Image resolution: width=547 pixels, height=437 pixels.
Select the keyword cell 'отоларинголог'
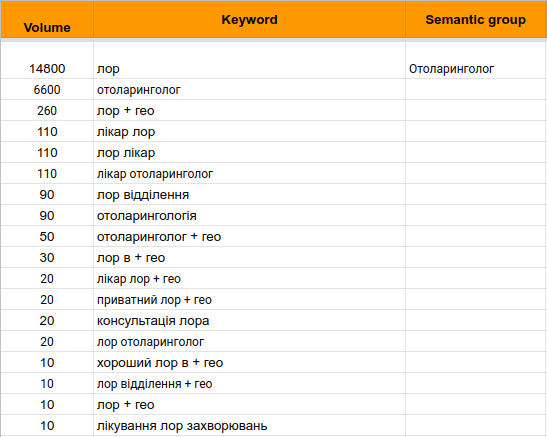(x=249, y=90)
